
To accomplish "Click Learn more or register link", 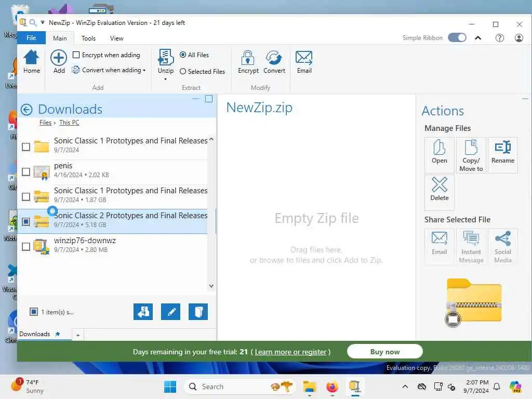I will coord(290,352).
